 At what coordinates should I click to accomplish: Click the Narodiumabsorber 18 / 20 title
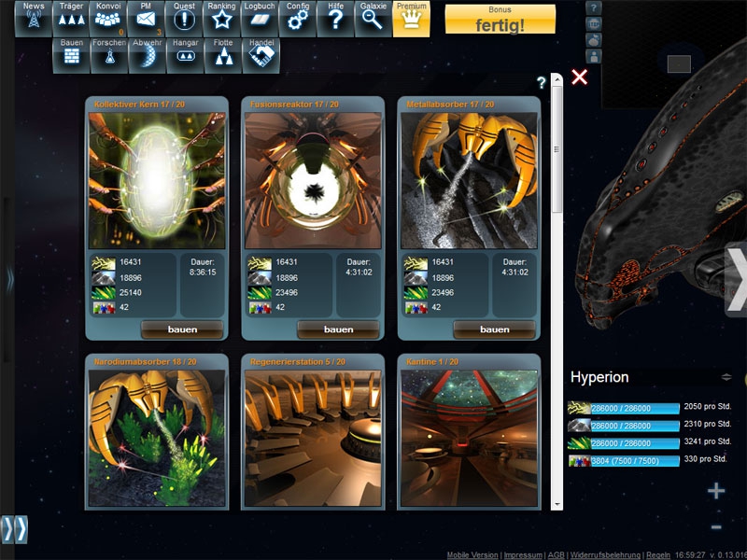click(x=145, y=362)
